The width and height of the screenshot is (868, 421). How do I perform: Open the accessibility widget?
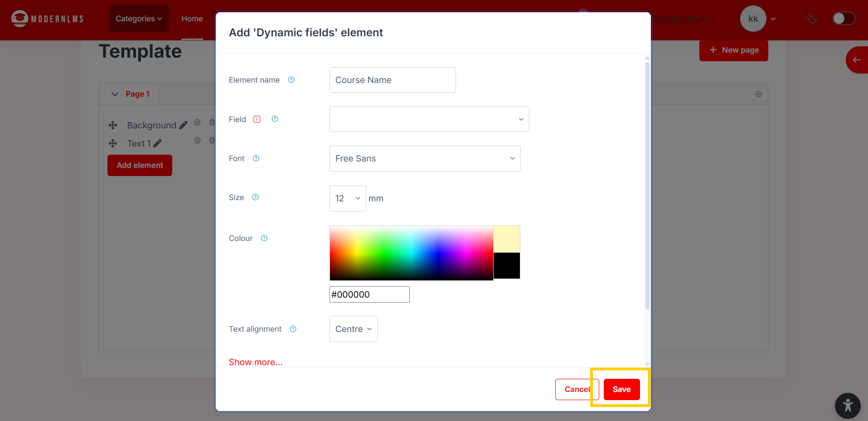click(848, 406)
